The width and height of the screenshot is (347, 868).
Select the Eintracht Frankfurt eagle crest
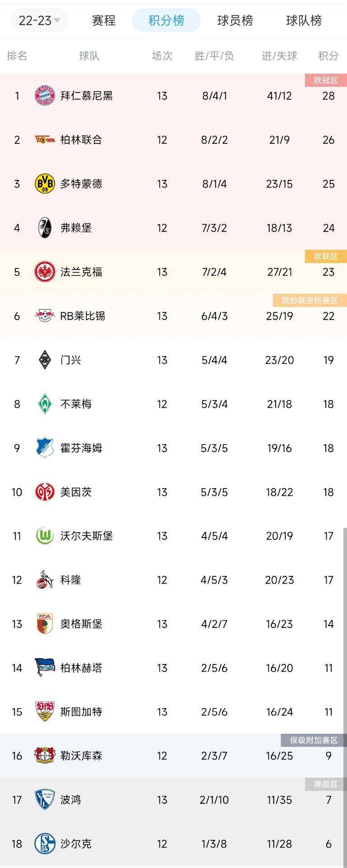pos(44,272)
